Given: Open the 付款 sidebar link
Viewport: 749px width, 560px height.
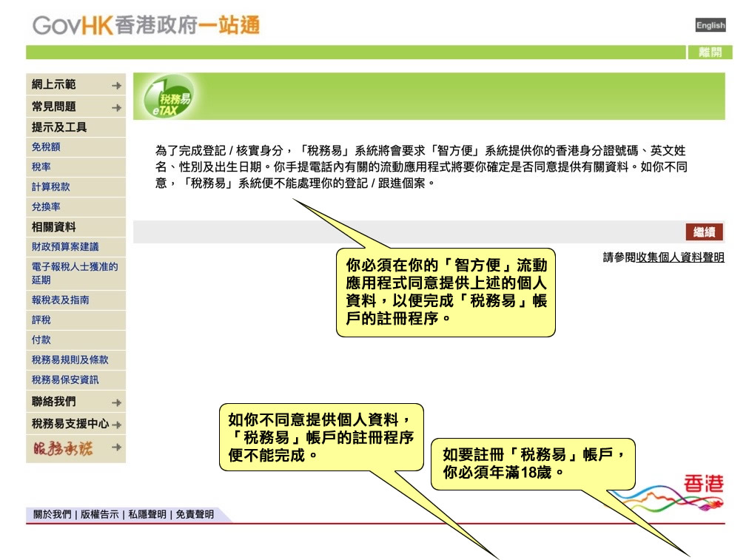Looking at the screenshot, I should coord(41,340).
